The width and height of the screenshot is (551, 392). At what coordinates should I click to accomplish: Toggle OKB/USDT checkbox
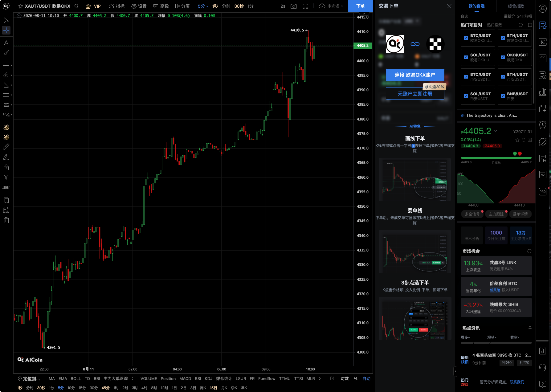click(x=503, y=57)
